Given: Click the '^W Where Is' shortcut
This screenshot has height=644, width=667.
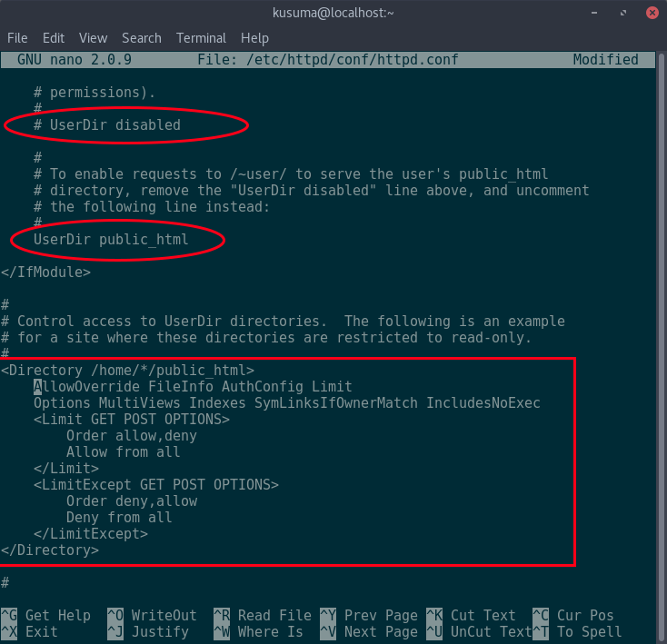Looking at the screenshot, I should click(x=258, y=631).
